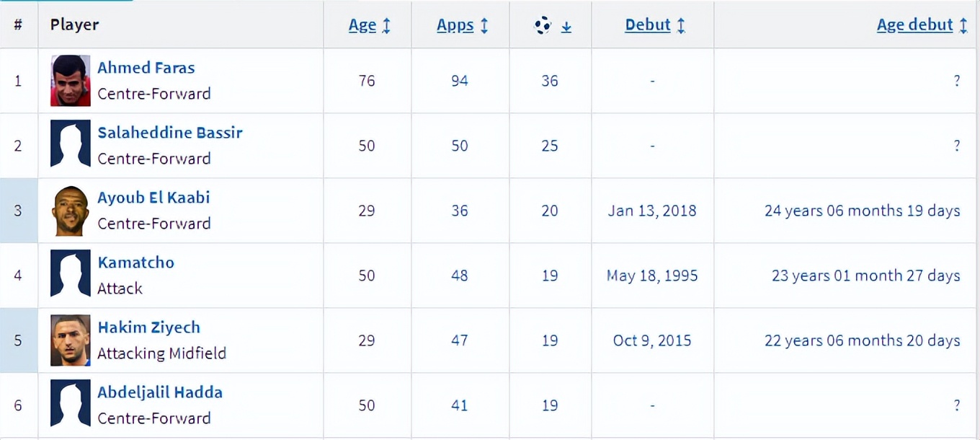Image resolution: width=980 pixels, height=440 pixels.
Task: Click the Apps column sort arrows
Action: coord(484,26)
